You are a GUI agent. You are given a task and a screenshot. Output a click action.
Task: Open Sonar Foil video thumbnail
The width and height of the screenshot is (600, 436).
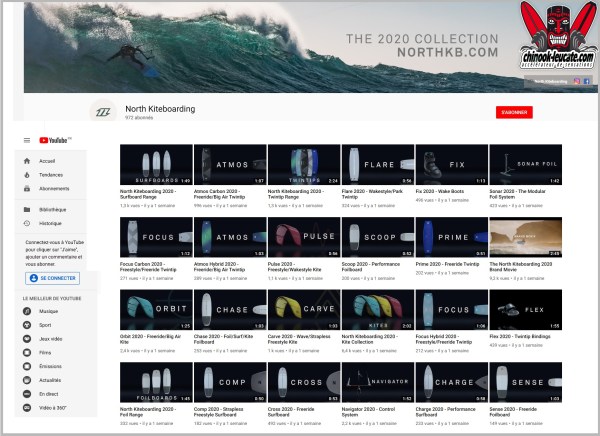tap(525, 165)
